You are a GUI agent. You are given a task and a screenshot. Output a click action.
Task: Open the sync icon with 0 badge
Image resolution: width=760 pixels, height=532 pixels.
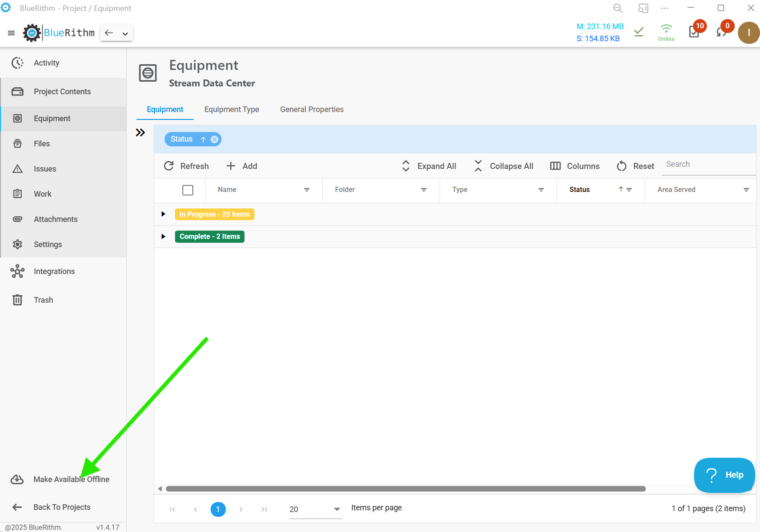(722, 32)
